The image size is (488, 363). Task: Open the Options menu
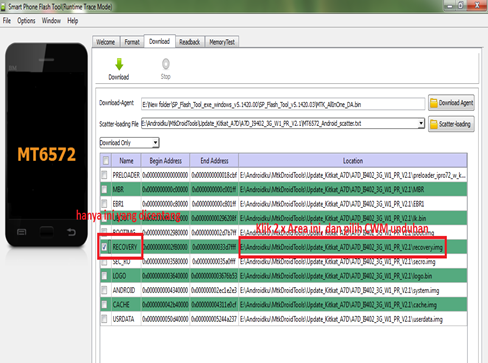(26, 21)
